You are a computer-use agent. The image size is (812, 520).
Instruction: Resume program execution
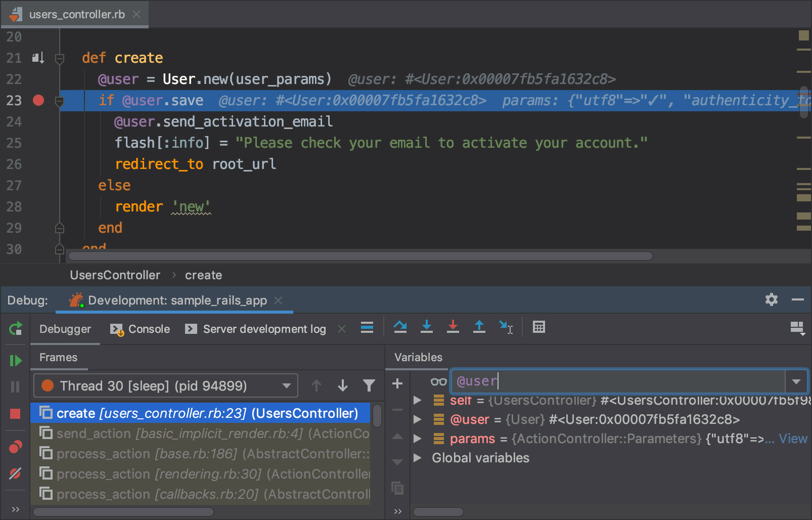(x=16, y=361)
